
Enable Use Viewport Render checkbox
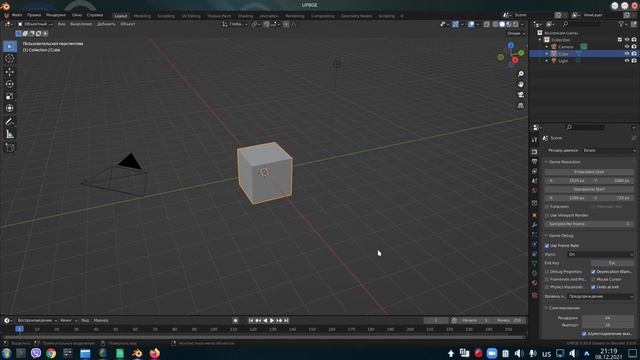coord(547,215)
